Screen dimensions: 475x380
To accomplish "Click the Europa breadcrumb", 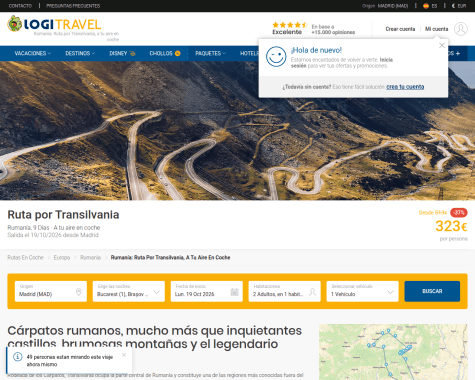I will point(62,257).
